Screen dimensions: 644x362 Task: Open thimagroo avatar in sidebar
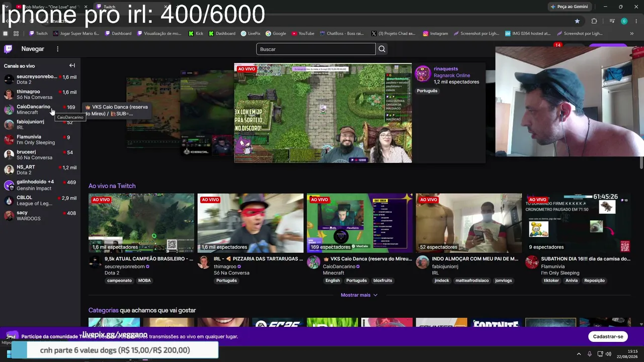[9, 95]
